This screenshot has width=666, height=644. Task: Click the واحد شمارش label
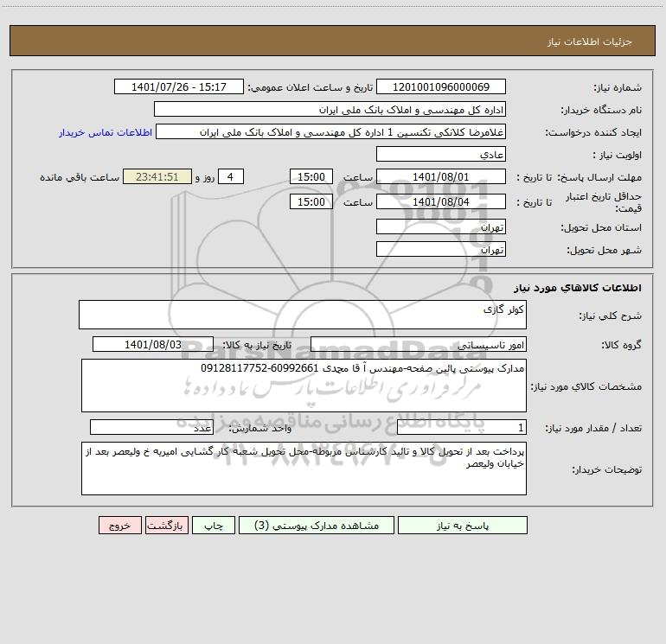tap(260, 428)
